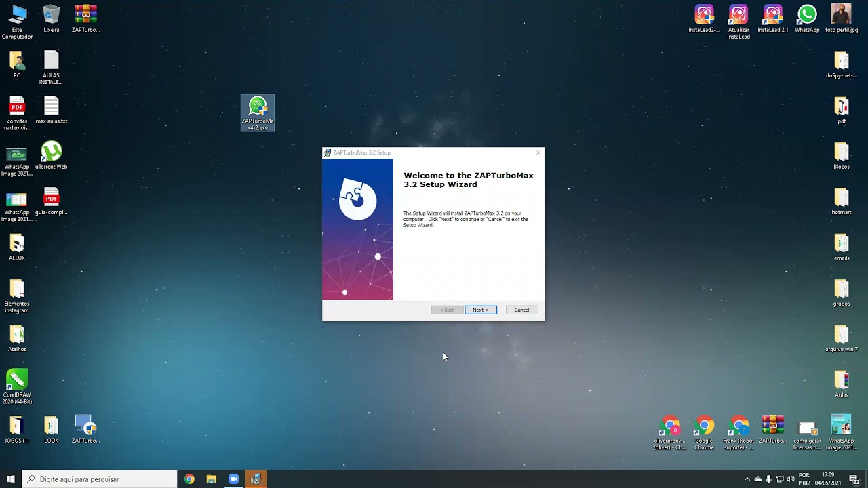Open the InstaLead2 desktop shortcut
This screenshot has width=868, height=488.
(704, 18)
